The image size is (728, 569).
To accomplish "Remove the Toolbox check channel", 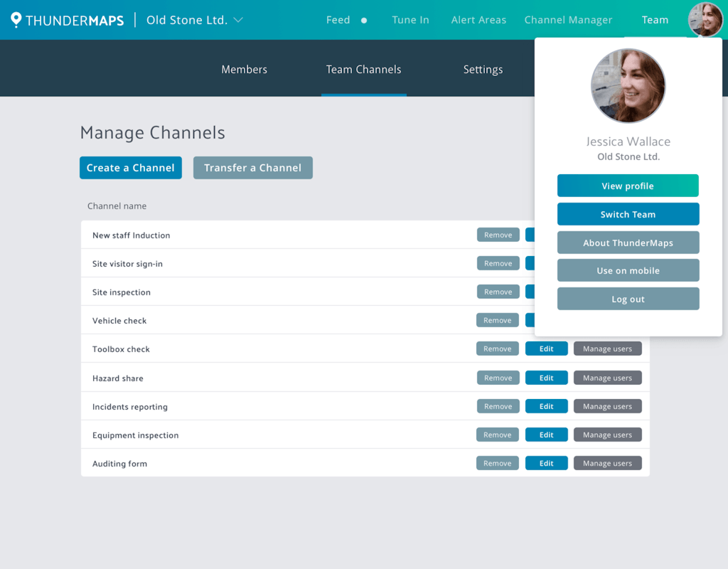I will (498, 349).
